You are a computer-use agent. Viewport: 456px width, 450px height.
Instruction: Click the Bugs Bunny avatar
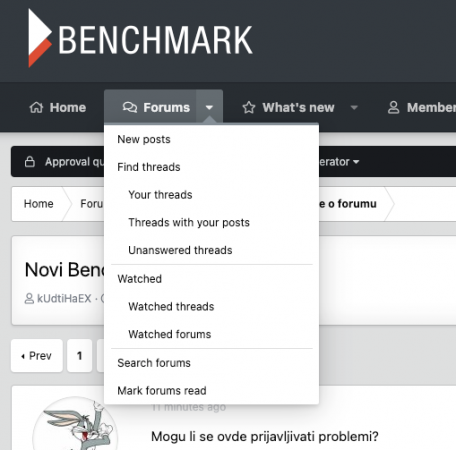coord(75,424)
